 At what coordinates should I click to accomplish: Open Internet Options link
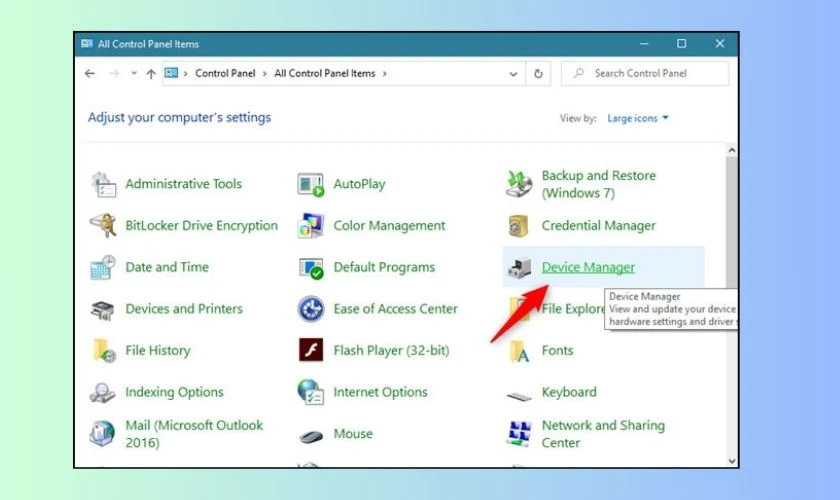[x=380, y=392]
